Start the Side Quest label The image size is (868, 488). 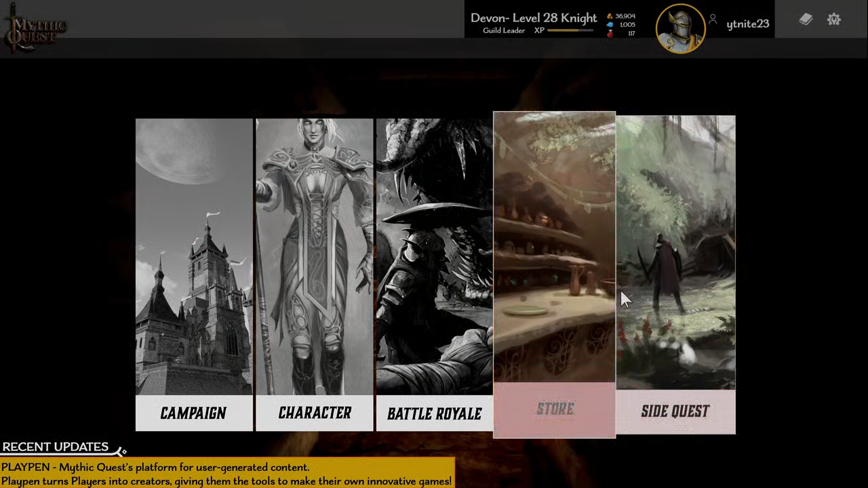(x=675, y=411)
